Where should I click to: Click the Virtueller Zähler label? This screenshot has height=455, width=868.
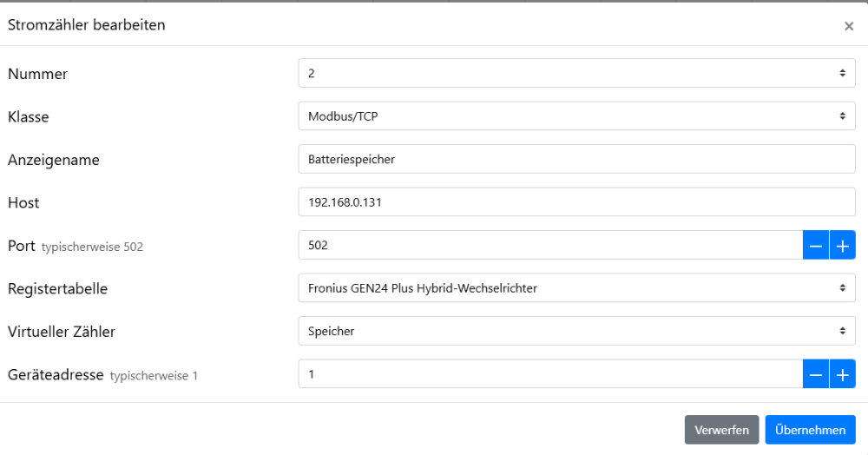coord(62,331)
